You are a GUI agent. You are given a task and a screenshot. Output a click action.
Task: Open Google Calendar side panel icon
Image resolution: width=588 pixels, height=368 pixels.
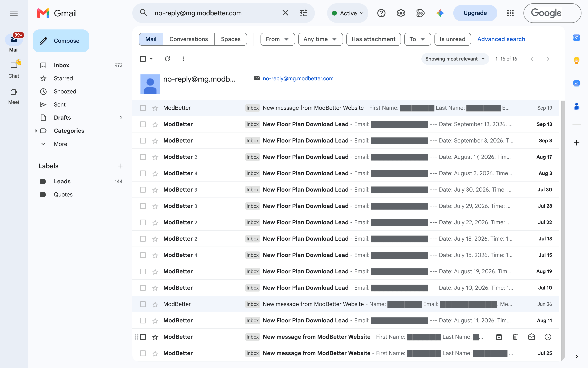pos(576,38)
